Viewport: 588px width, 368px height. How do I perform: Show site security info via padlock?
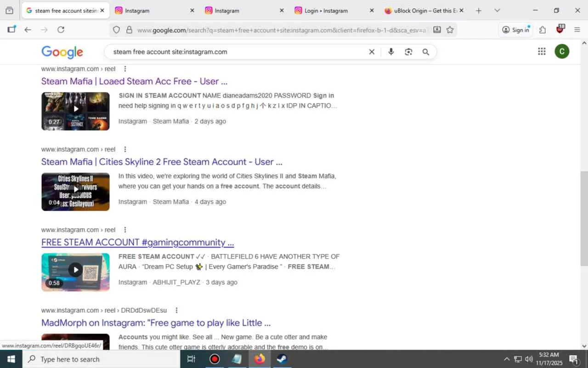129,30
